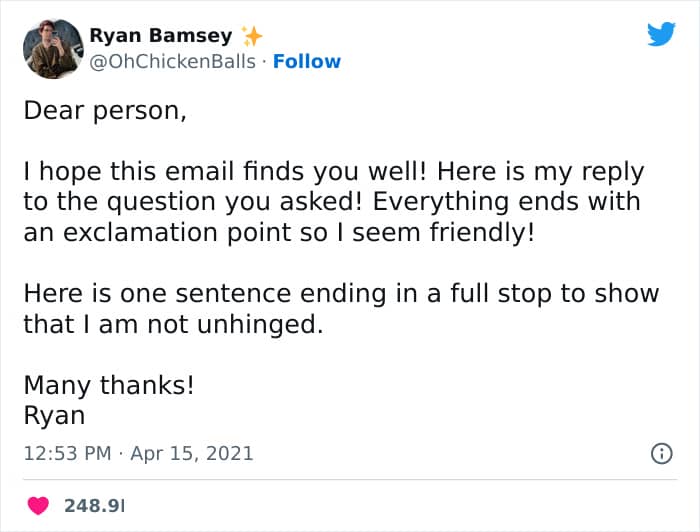Click the "Ryan" signature under Many thanks
700x532 pixels.
[x=54, y=415]
